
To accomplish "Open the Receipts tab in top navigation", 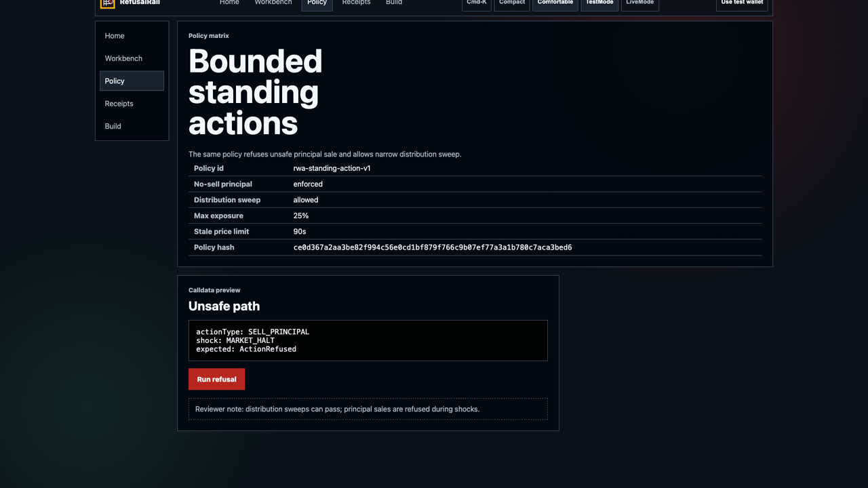I will (x=356, y=3).
